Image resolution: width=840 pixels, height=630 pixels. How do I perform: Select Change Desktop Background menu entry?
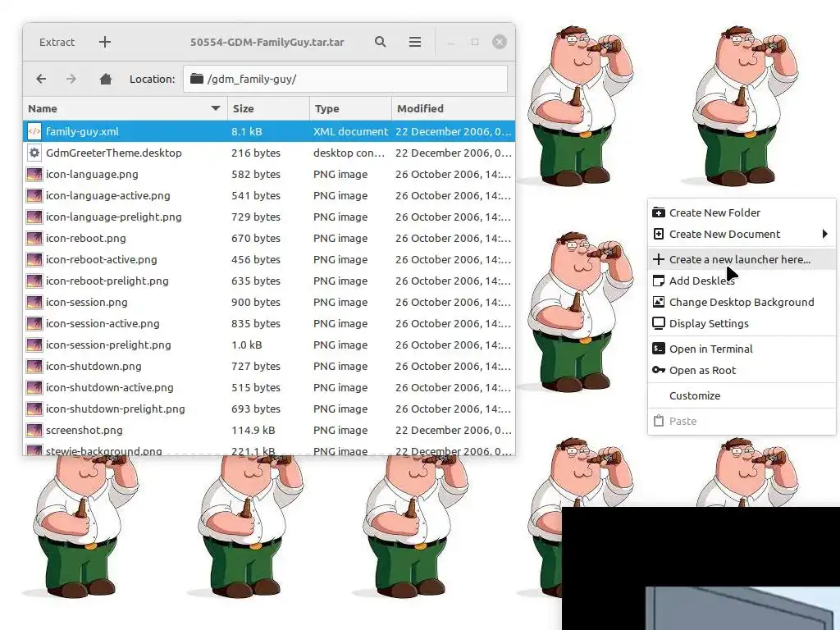click(x=742, y=302)
